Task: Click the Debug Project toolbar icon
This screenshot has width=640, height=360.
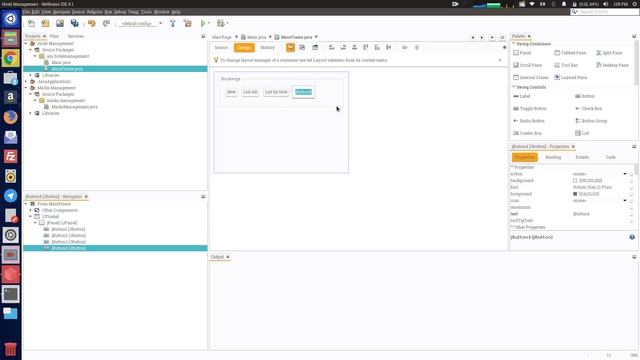Action: click(x=220, y=23)
